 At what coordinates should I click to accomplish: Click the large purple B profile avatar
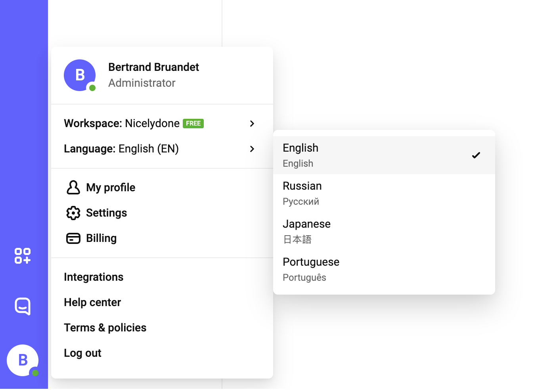point(80,75)
